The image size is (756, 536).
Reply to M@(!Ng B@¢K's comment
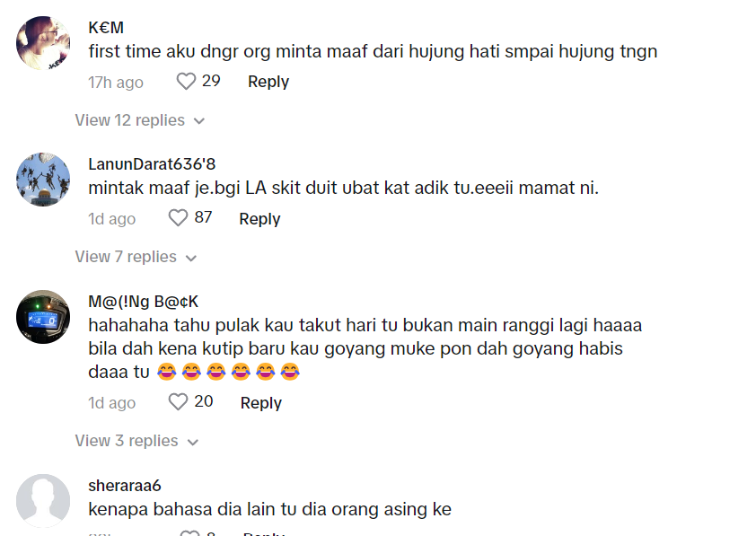[261, 403]
